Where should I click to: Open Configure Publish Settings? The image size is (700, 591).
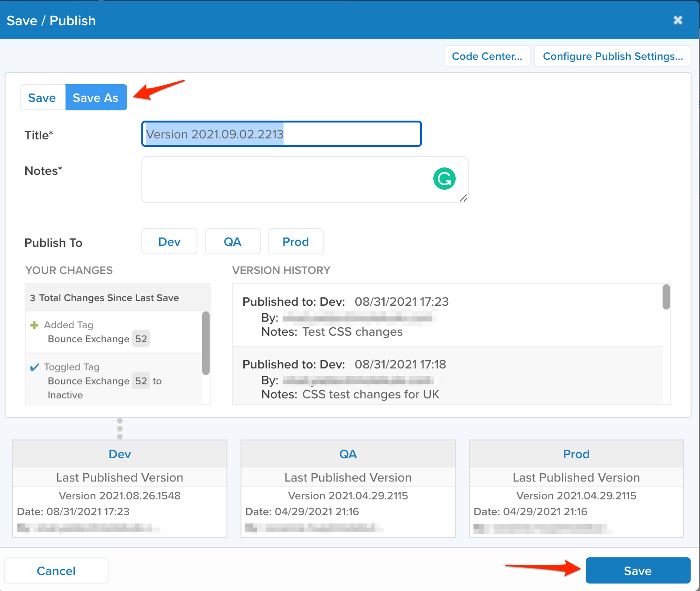tap(612, 56)
